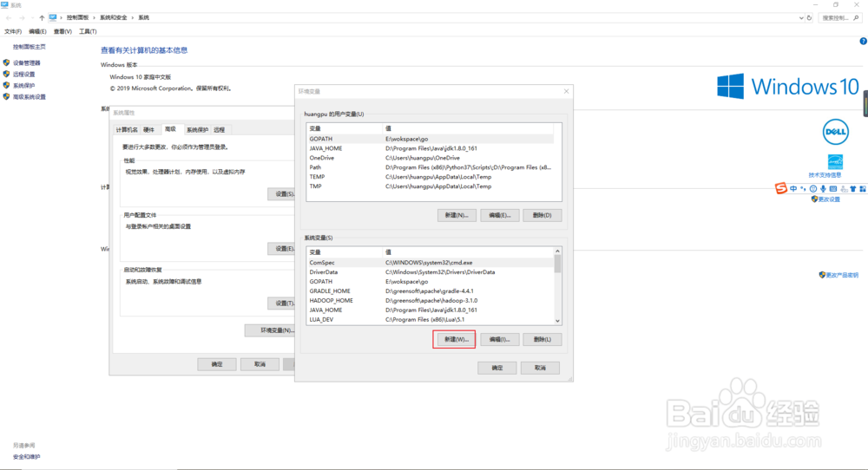
Task: Close the 环境变量 dialog
Action: [x=566, y=91]
